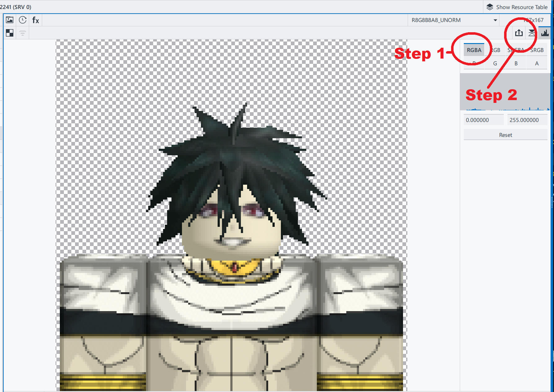Click the 0.000000 minimum range field
This screenshot has height=392, width=554.
point(484,120)
